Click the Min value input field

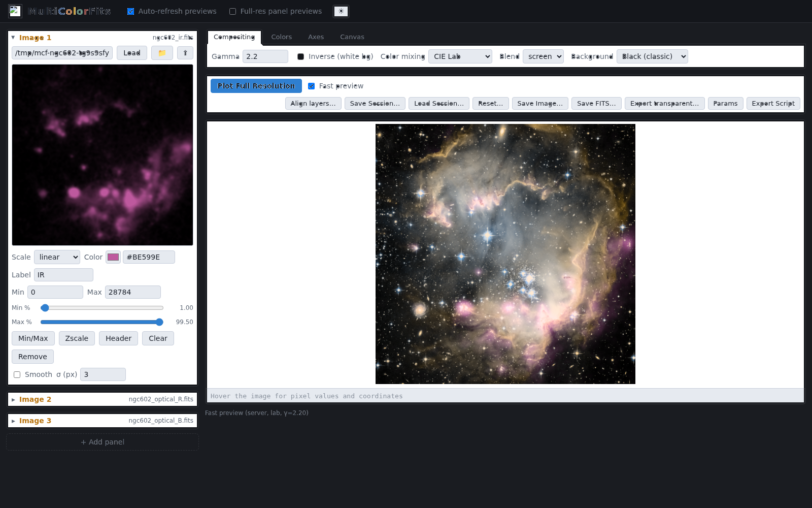click(x=55, y=292)
